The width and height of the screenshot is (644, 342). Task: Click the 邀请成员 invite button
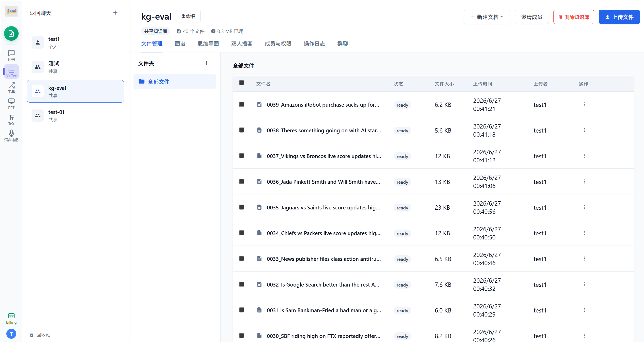tap(532, 17)
